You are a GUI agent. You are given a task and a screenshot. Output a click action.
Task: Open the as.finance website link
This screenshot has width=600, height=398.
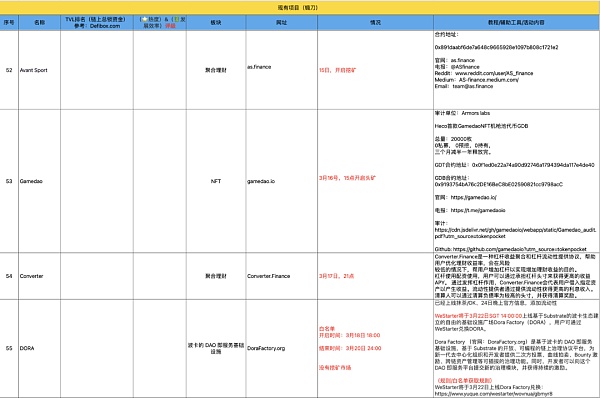[259, 67]
